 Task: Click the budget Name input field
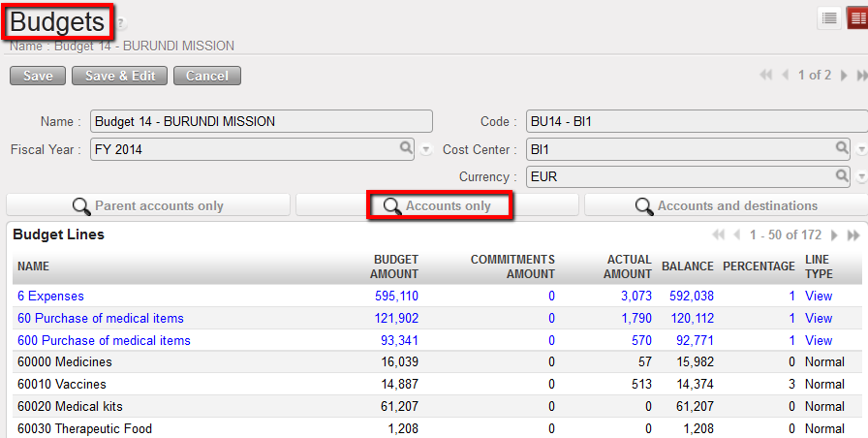pos(261,122)
